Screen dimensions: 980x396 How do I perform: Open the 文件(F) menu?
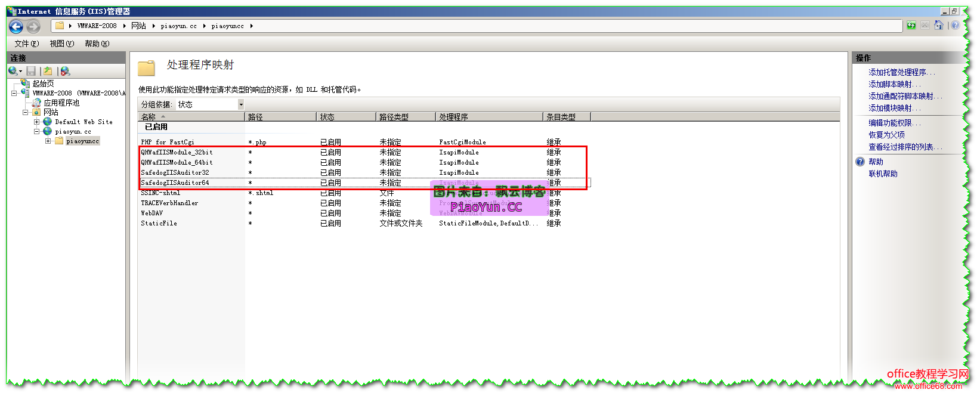(x=27, y=44)
